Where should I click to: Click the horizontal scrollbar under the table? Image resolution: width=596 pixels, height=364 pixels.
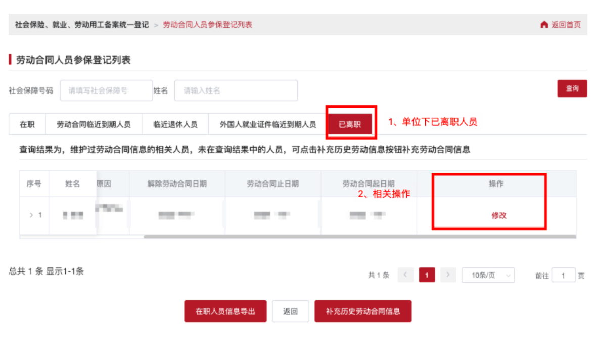[x=359, y=236]
